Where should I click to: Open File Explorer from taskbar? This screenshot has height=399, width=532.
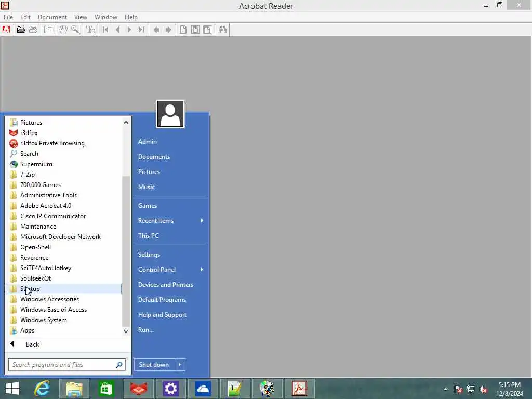(74, 389)
